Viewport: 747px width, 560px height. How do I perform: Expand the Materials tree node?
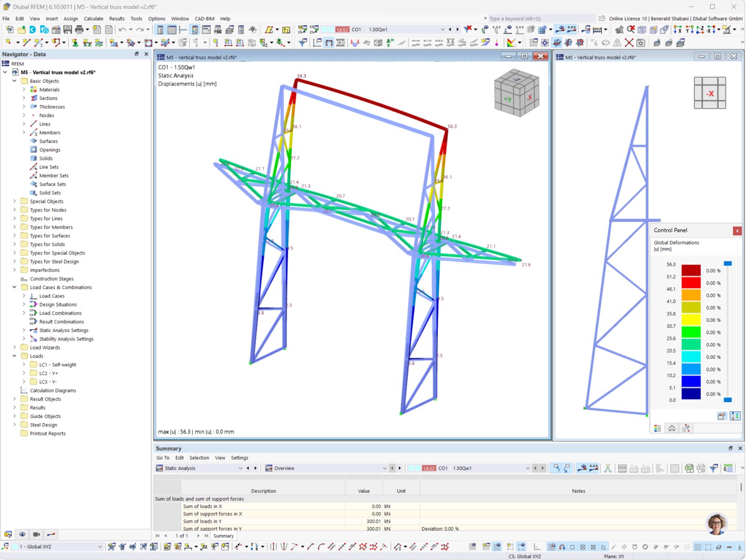point(24,89)
